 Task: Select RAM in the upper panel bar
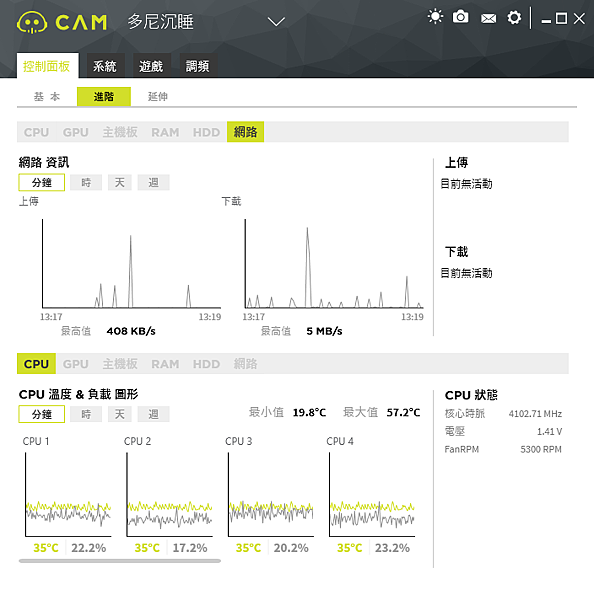click(165, 132)
